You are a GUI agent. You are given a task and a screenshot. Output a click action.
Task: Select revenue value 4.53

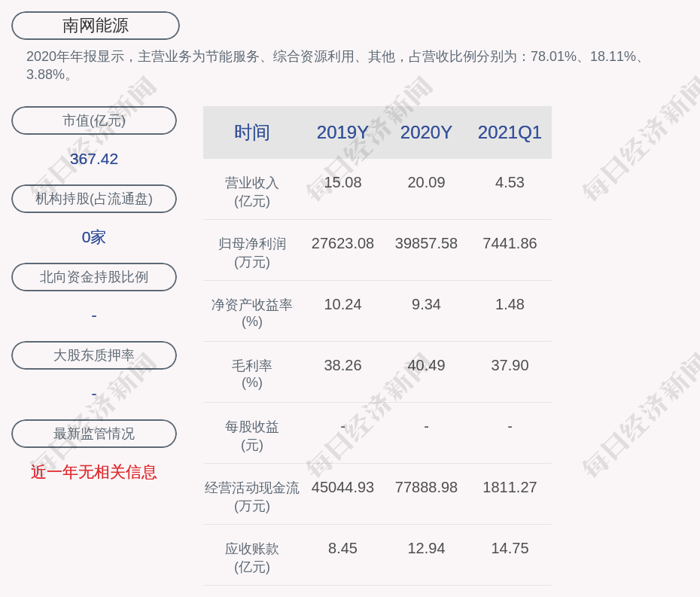pyautogui.click(x=510, y=183)
